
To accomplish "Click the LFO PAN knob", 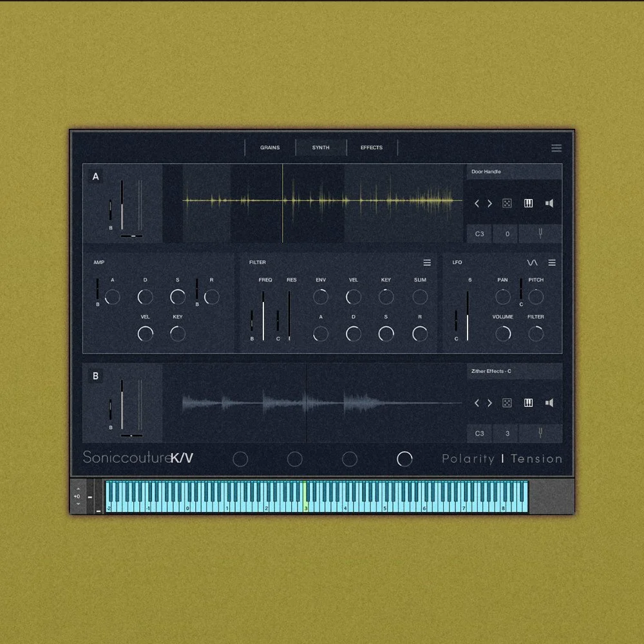I will (x=503, y=297).
